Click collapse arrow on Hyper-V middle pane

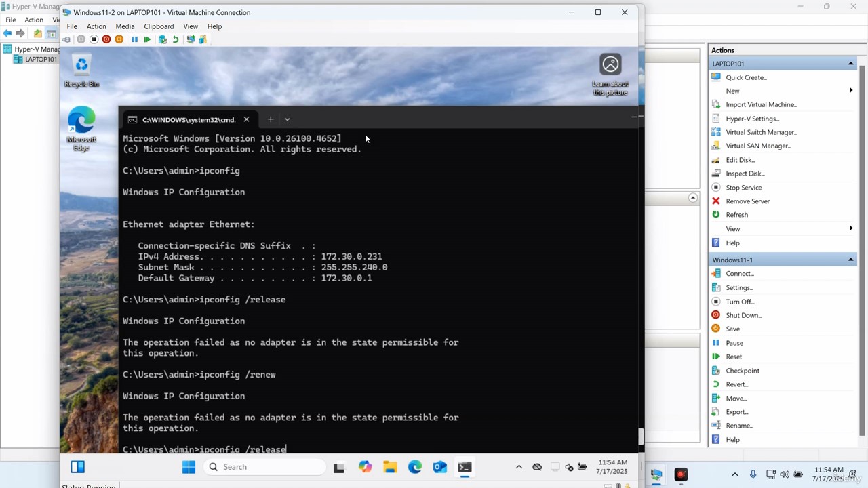click(x=692, y=198)
